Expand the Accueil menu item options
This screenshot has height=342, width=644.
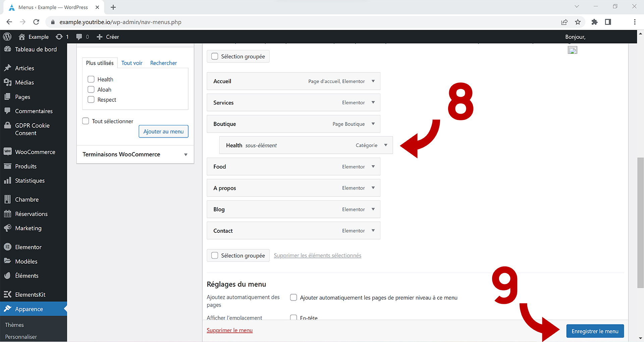pyautogui.click(x=373, y=81)
